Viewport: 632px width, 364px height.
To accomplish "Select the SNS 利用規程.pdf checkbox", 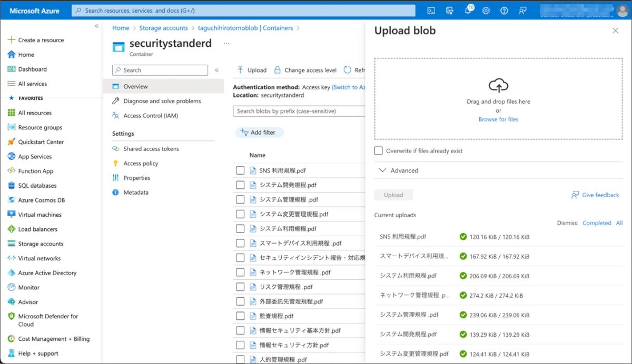I will coord(240,170).
